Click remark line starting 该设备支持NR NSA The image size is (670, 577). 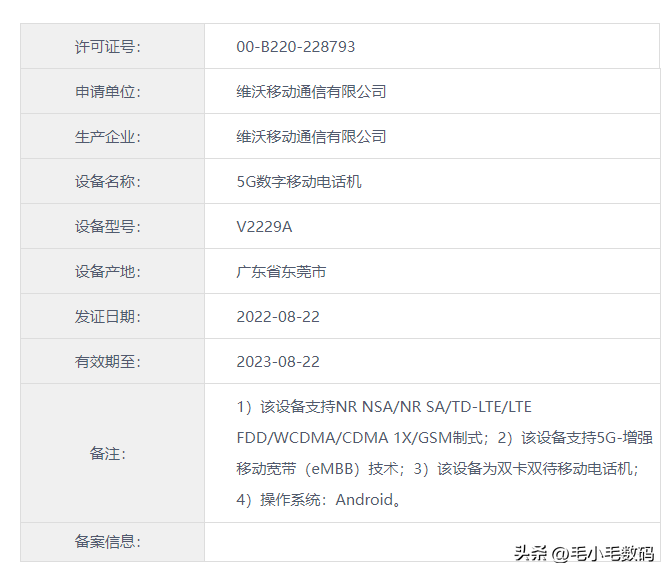[384, 406]
